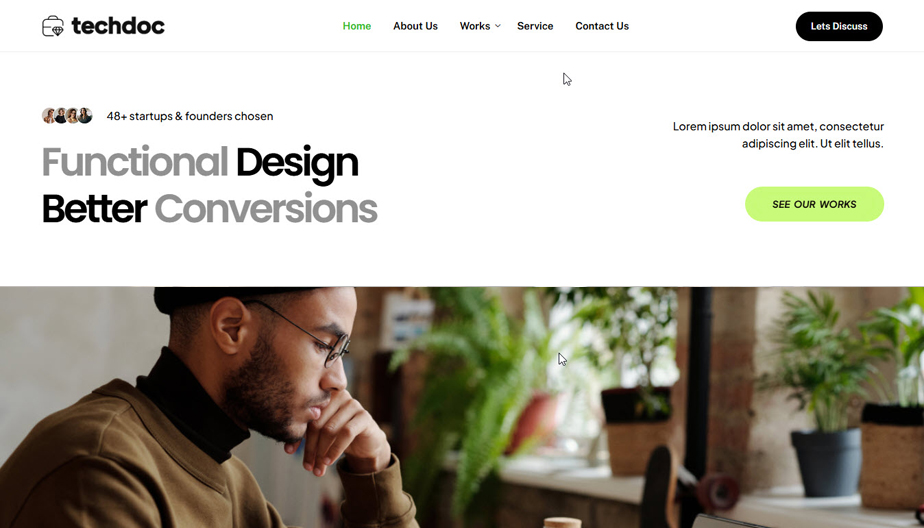Viewport: 924px width, 528px height.
Task: Expand the Works menu chevron arrow
Action: [x=497, y=26]
